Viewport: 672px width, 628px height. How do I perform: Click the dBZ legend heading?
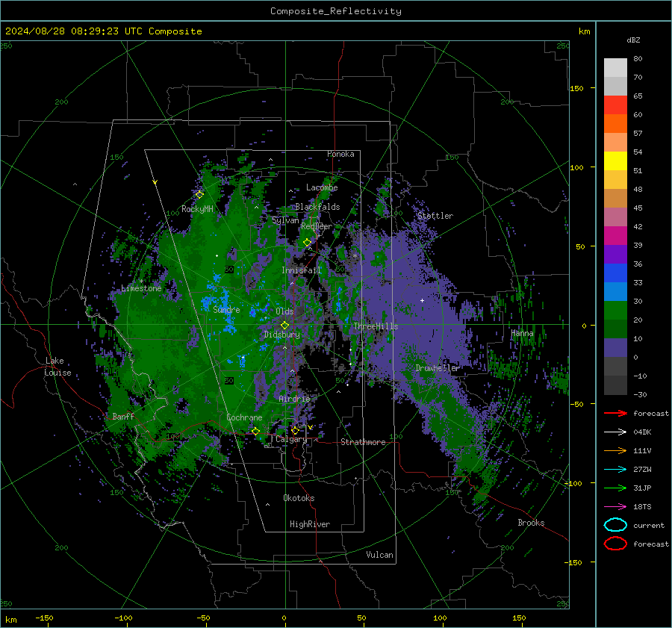[633, 40]
